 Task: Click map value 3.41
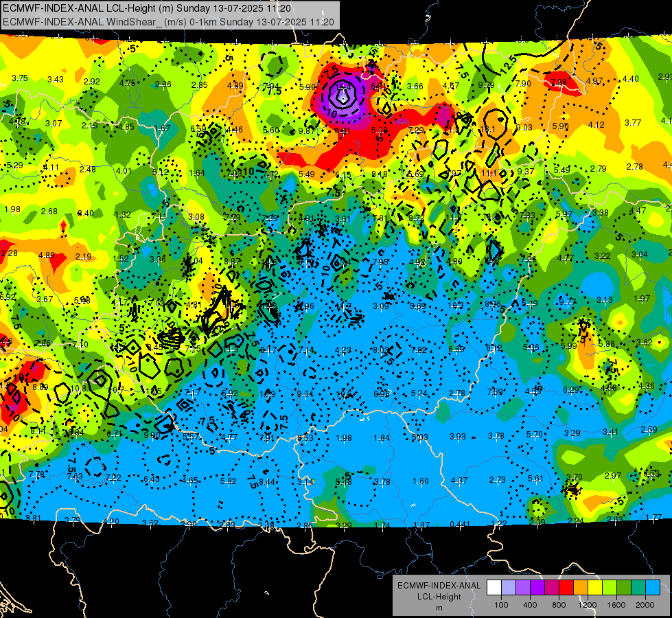click(x=611, y=431)
